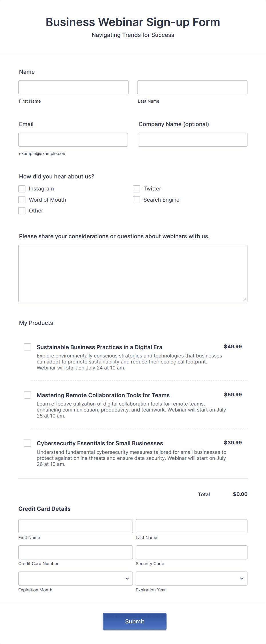
Task: Check the Twitter option
Action: (136, 189)
